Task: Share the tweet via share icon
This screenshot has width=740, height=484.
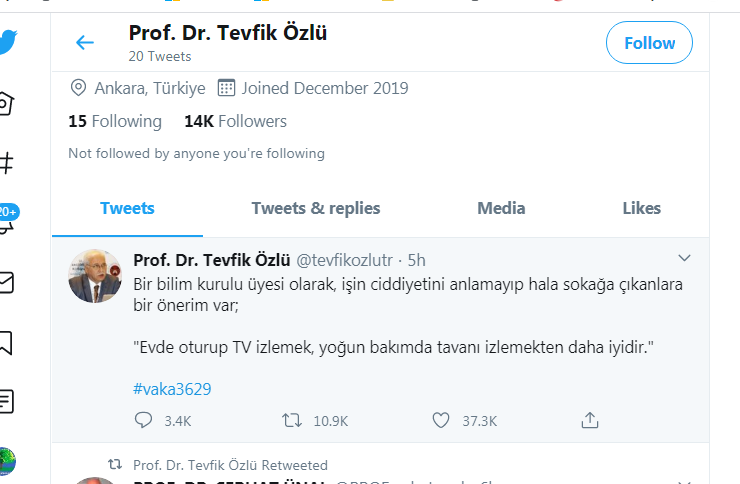Action: coord(590,421)
